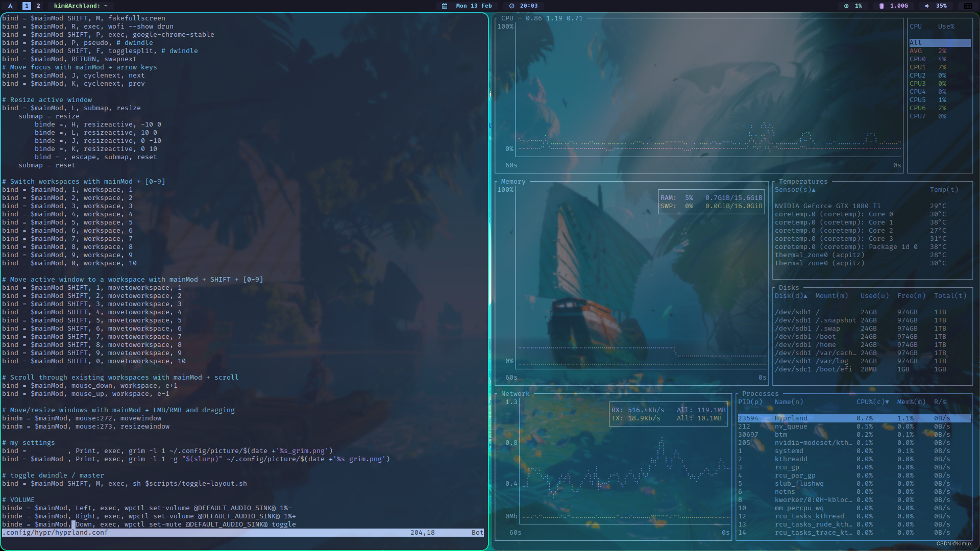Click the RAM usage legend in Memory widget
This screenshot has height=551, width=980.
pyautogui.click(x=711, y=198)
